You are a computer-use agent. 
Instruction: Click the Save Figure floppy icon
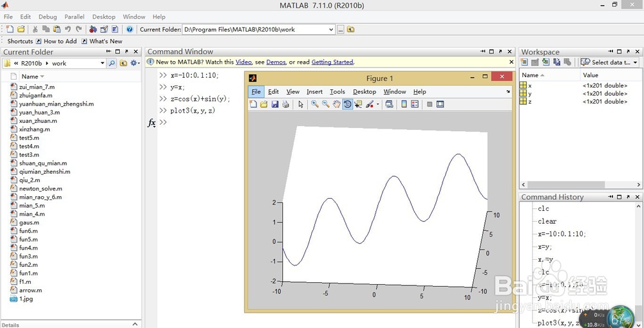[275, 104]
